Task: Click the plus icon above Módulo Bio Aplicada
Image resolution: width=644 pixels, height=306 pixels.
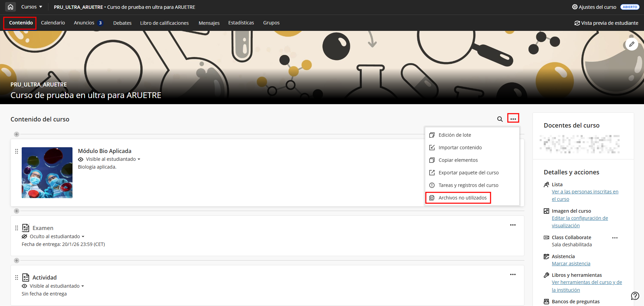Action: tap(17, 134)
